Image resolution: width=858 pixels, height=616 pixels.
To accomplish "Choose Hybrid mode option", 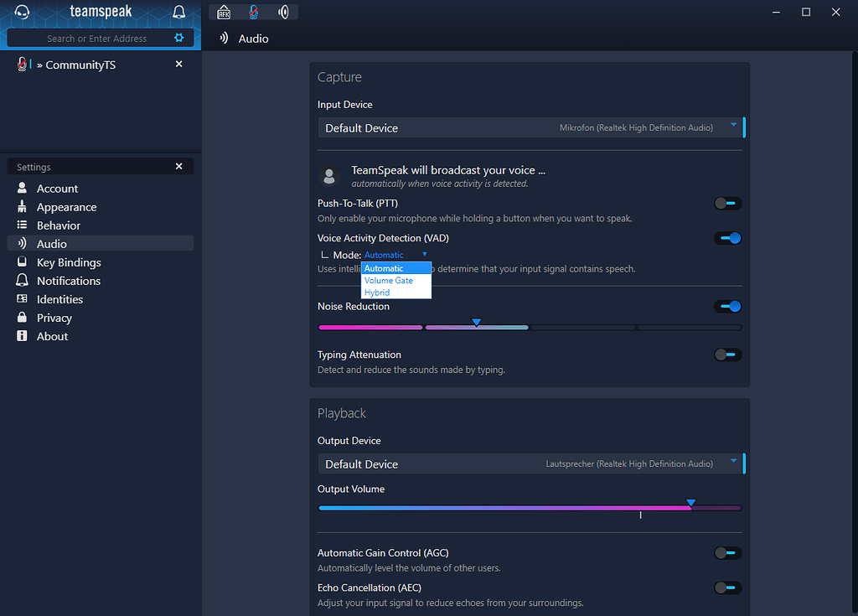I will (377, 292).
